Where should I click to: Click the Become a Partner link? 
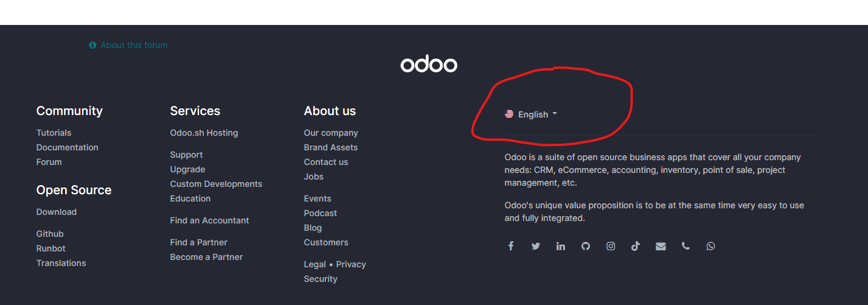pyautogui.click(x=207, y=257)
